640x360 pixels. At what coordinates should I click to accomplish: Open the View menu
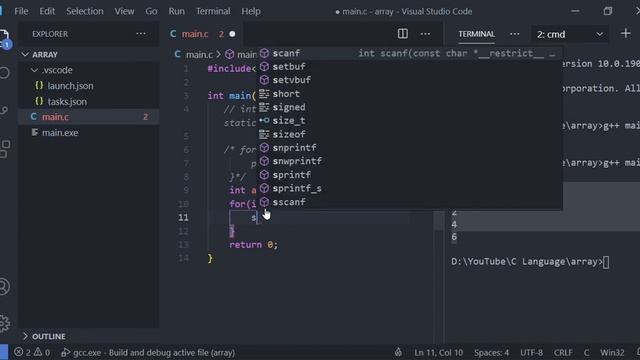click(x=124, y=11)
